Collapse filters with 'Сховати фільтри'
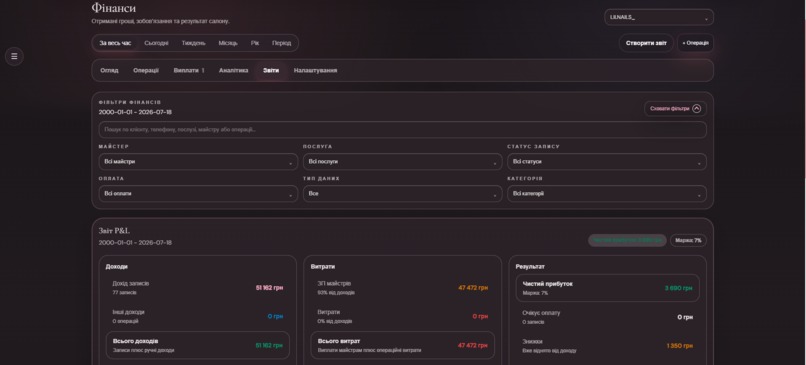The width and height of the screenshot is (806, 365). [675, 108]
